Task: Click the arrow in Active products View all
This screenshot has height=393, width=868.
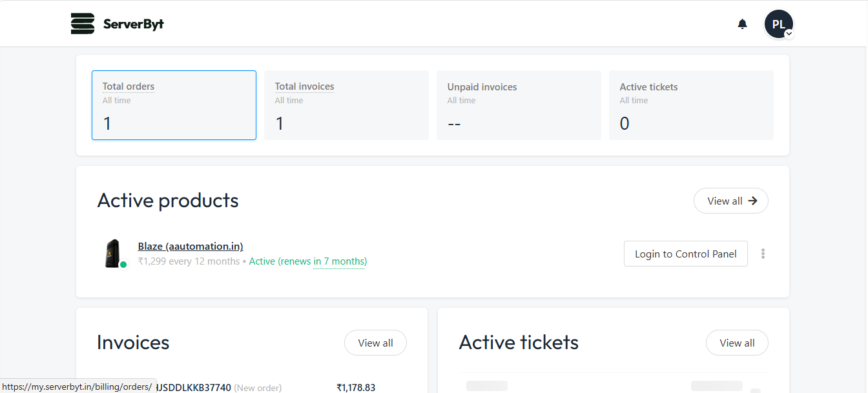Action: coord(752,201)
